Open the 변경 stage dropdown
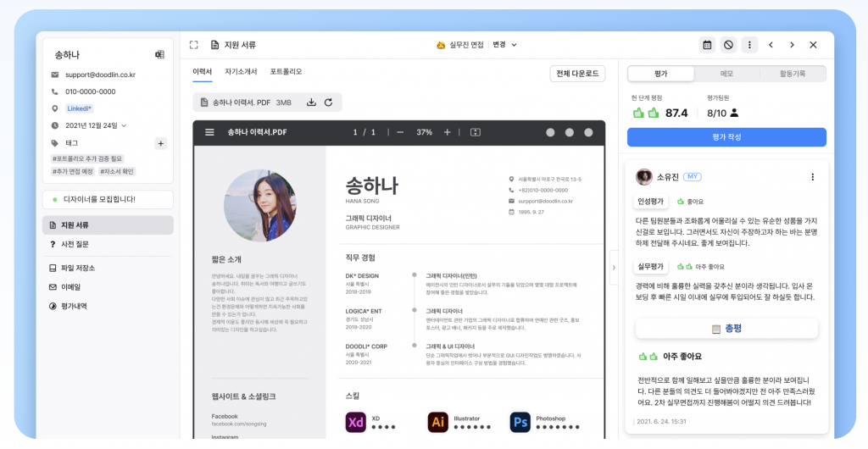 coord(505,45)
